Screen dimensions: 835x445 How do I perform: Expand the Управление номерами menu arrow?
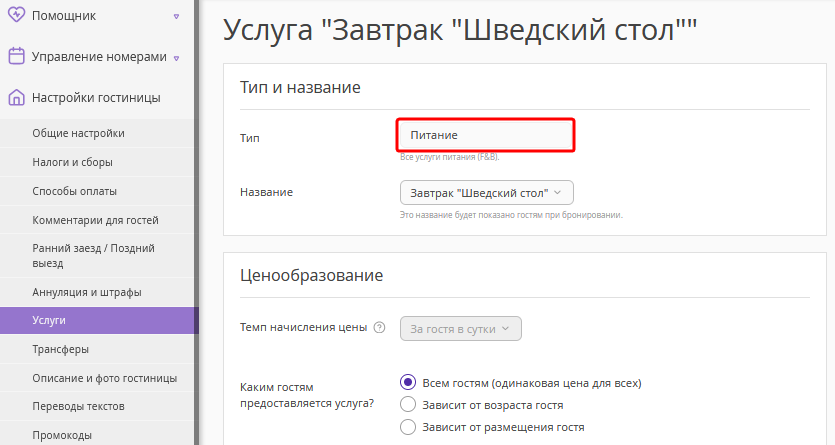[x=176, y=58]
